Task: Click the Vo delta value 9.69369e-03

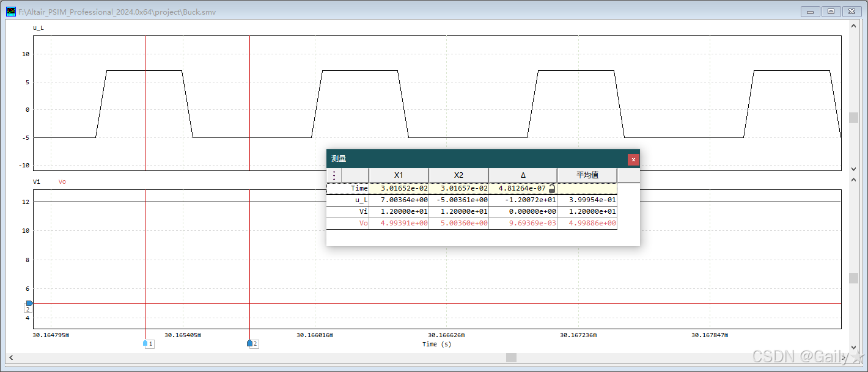Action: tap(532, 223)
